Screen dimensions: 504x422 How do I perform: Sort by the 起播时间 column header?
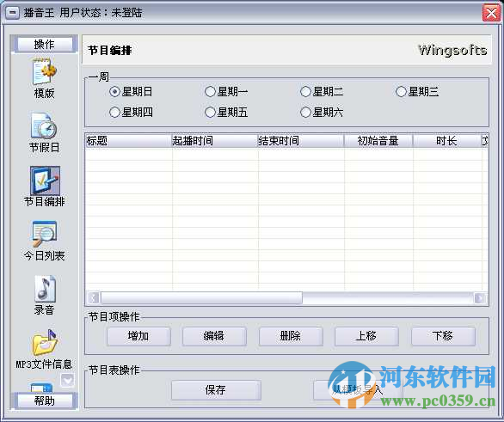click(215, 141)
